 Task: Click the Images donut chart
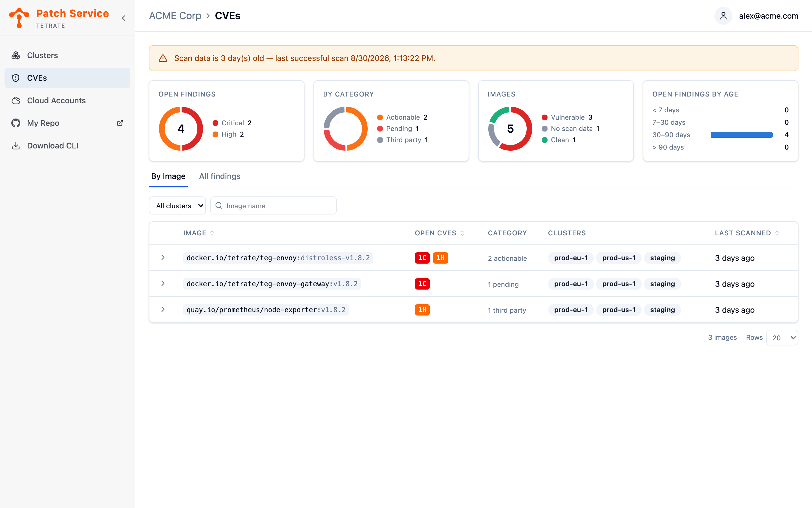(510, 129)
